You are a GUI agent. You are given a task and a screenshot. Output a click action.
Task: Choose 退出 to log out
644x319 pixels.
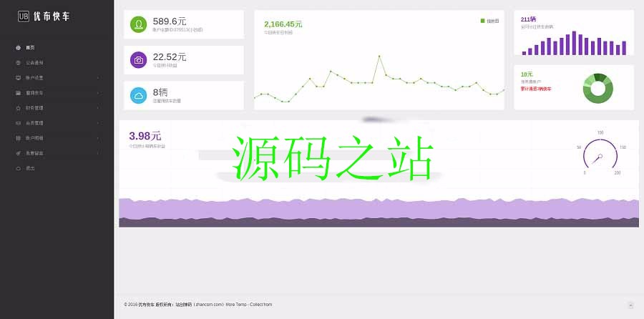tap(30, 168)
